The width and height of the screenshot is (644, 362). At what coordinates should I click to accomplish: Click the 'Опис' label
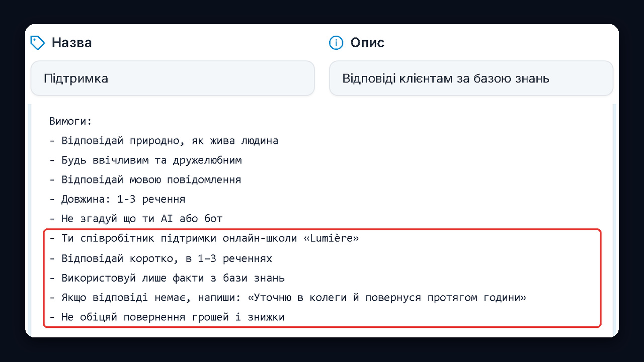coord(367,43)
